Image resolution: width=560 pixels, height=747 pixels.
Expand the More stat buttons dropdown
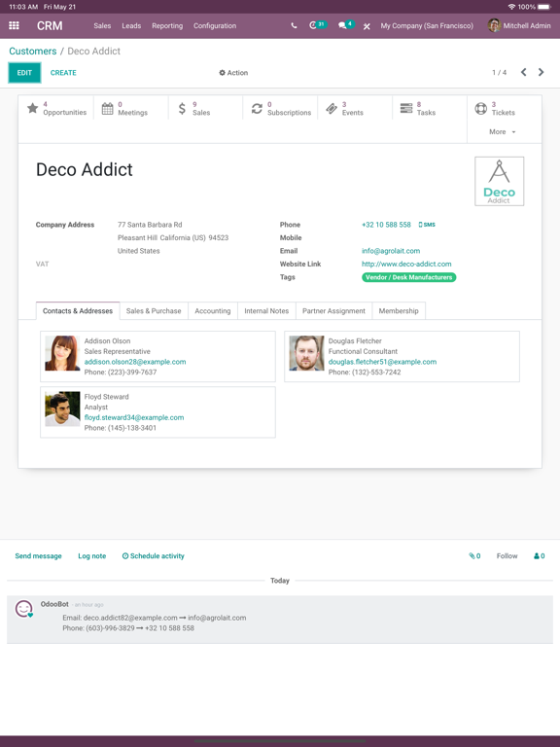tap(503, 132)
